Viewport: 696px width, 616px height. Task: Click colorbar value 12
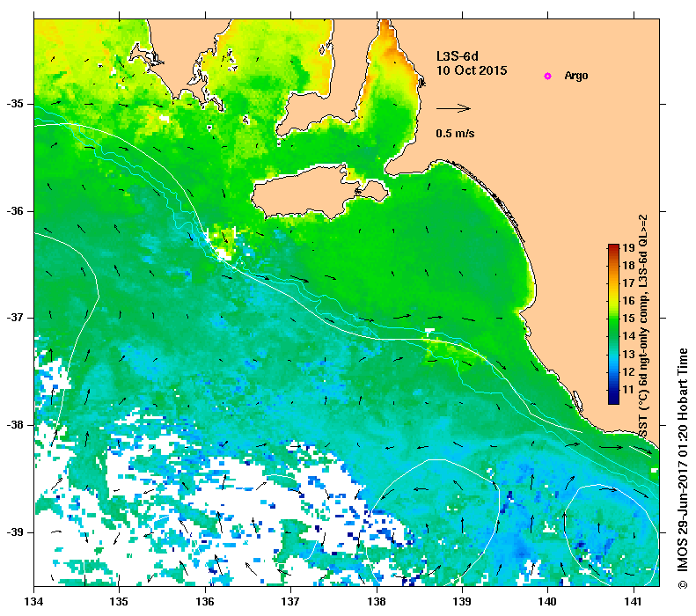pyautogui.click(x=628, y=372)
